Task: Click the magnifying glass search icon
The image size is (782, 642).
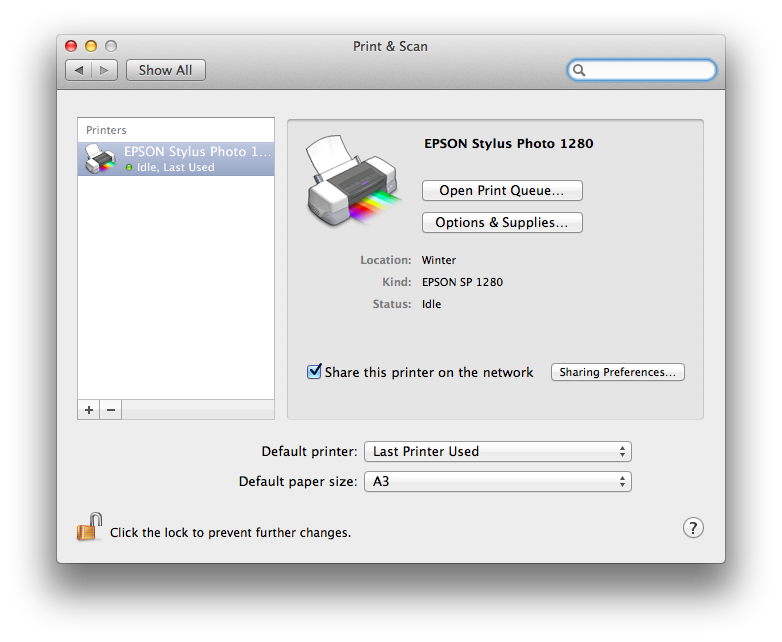Action: (579, 70)
